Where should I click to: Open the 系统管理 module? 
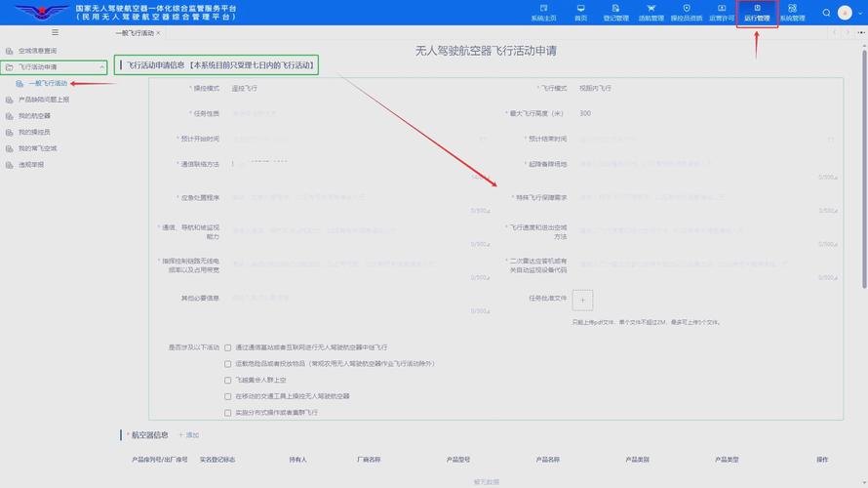click(x=792, y=13)
